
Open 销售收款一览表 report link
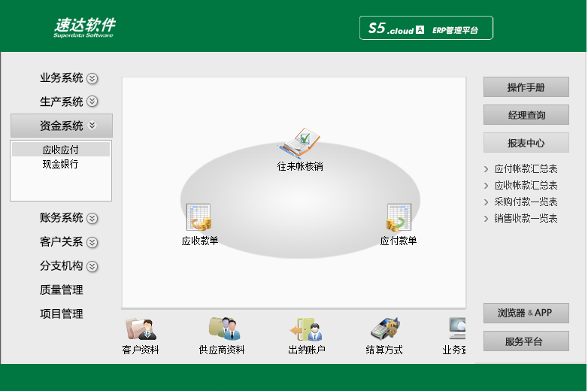pos(526,218)
